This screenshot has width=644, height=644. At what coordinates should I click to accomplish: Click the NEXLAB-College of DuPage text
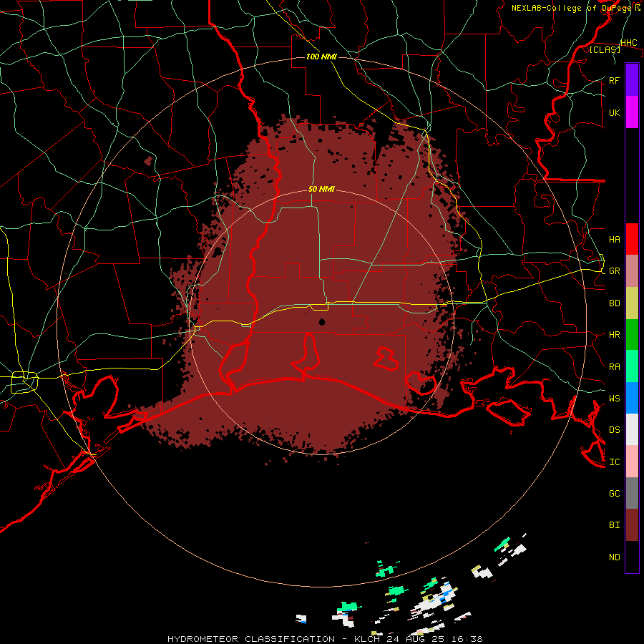pos(572,8)
